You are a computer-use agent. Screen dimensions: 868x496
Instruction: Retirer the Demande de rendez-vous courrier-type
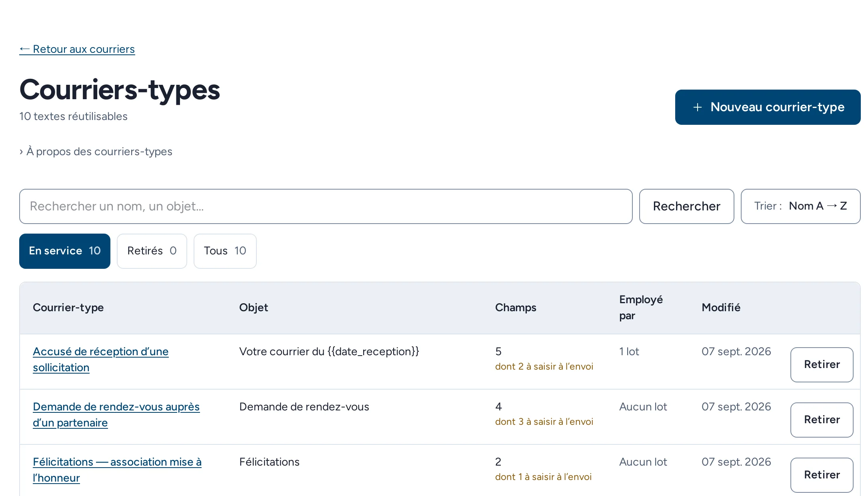(822, 420)
